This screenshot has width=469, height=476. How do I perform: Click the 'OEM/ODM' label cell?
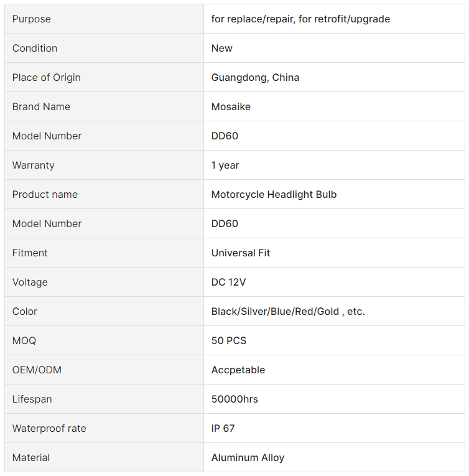[104, 370]
